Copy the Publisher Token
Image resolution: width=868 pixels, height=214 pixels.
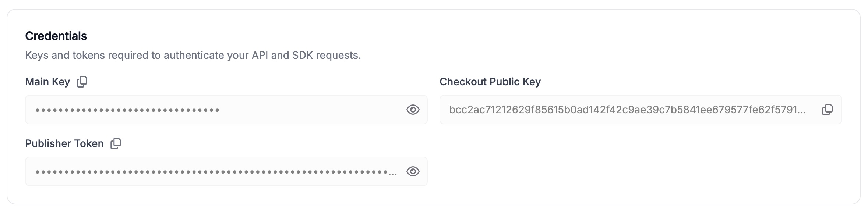click(x=116, y=143)
